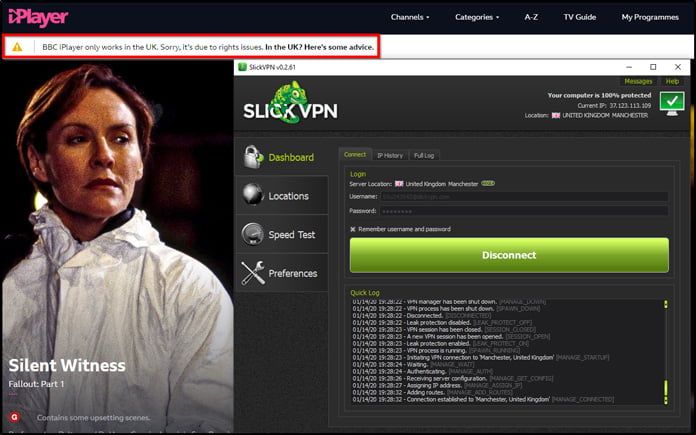Viewport: 696px width, 435px height.
Task: Expand the Channels dropdown in iPlayer
Action: click(x=410, y=17)
